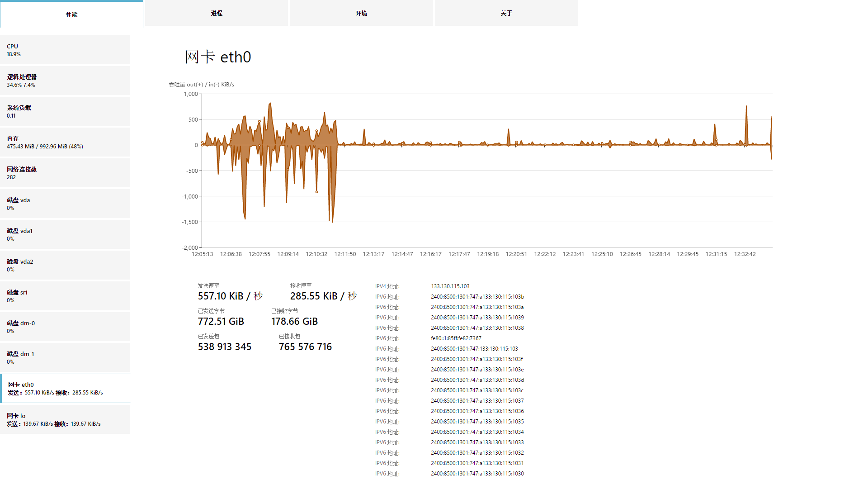This screenshot has width=868, height=480.
Task: Click the IPV6 address ending in 103f
Action: pyautogui.click(x=477, y=359)
